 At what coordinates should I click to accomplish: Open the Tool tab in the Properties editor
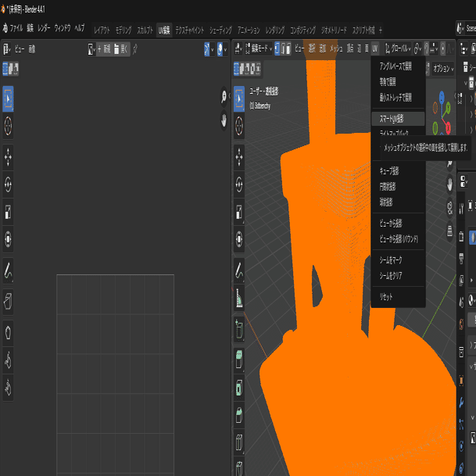(461, 208)
